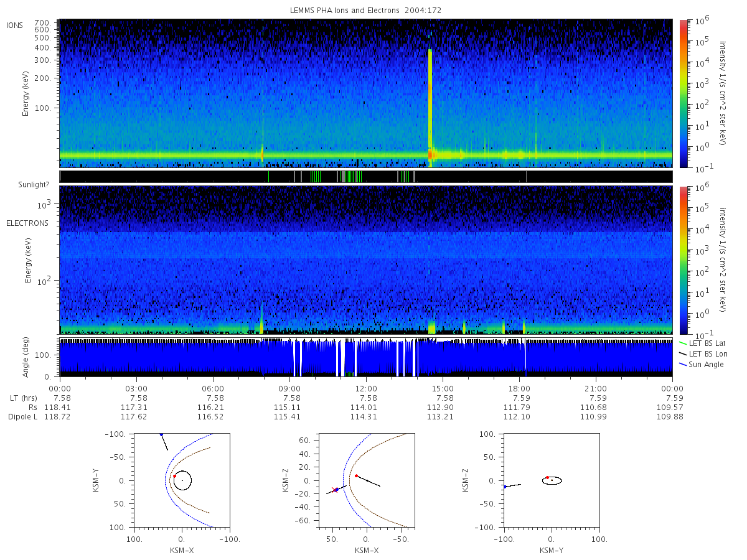Screen dimensions: 747x560
Task: Click the 12:00 time tick label
Action: pos(367,388)
